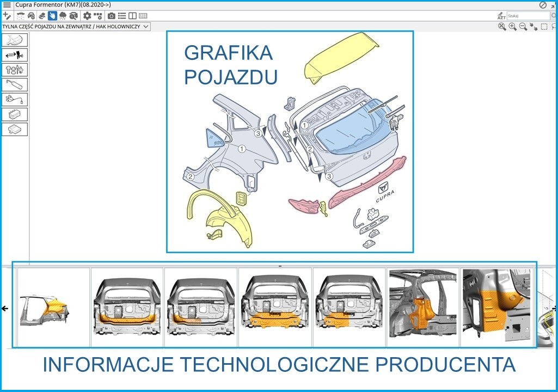The height and width of the screenshot is (392, 558).
Task: Toggle the rectangular marquee selection tool
Action: (x=544, y=27)
